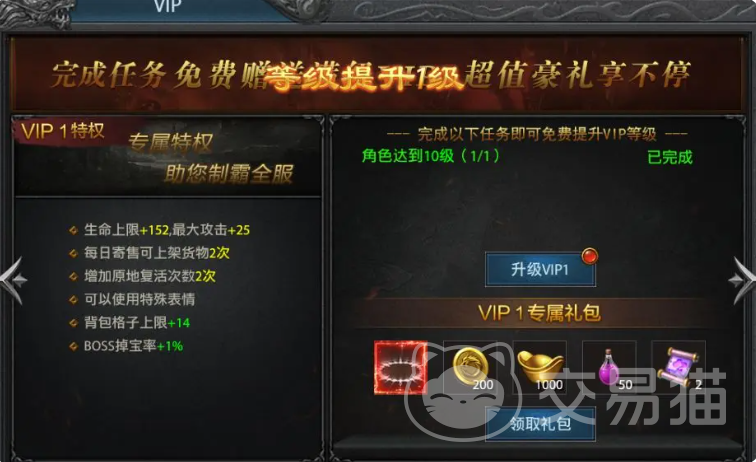The height and width of the screenshot is (462, 756).
Task: Click the purple scroll reward icon
Action: tap(679, 367)
